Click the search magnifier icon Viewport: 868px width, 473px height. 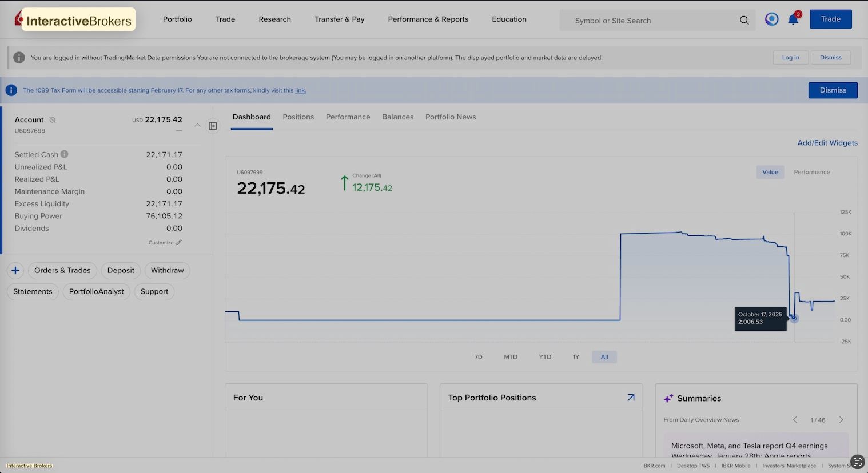(744, 21)
